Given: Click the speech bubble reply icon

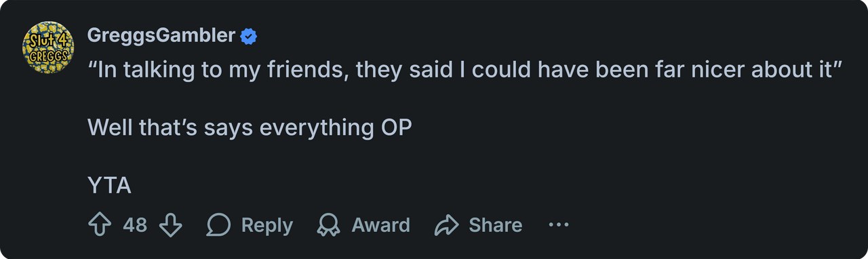Looking at the screenshot, I should click(218, 225).
